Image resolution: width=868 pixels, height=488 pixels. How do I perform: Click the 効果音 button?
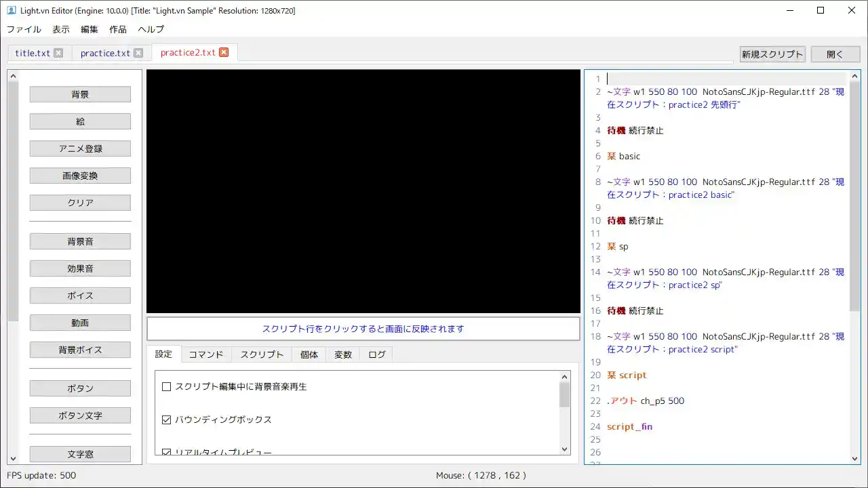(x=80, y=268)
